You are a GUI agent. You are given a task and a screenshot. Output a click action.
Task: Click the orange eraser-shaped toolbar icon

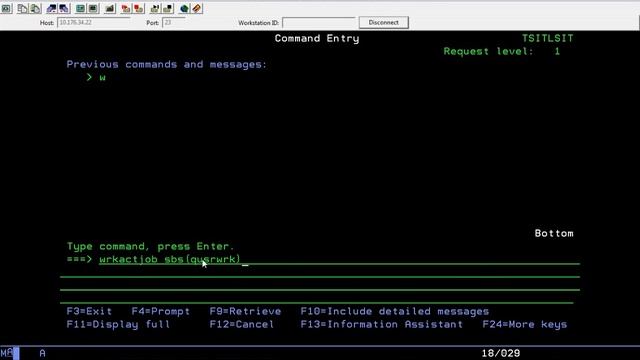tap(197, 8)
